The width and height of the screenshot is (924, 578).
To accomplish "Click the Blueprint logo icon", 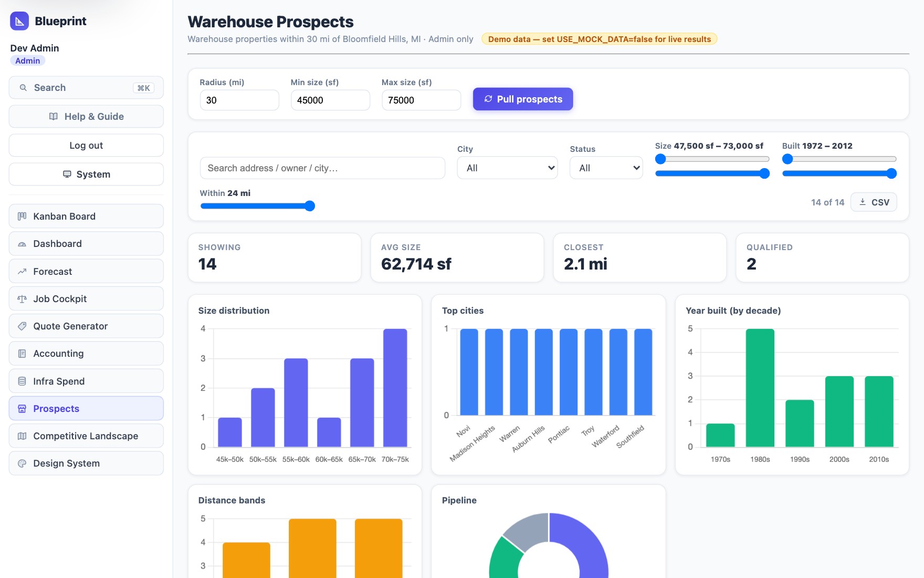I will [19, 21].
